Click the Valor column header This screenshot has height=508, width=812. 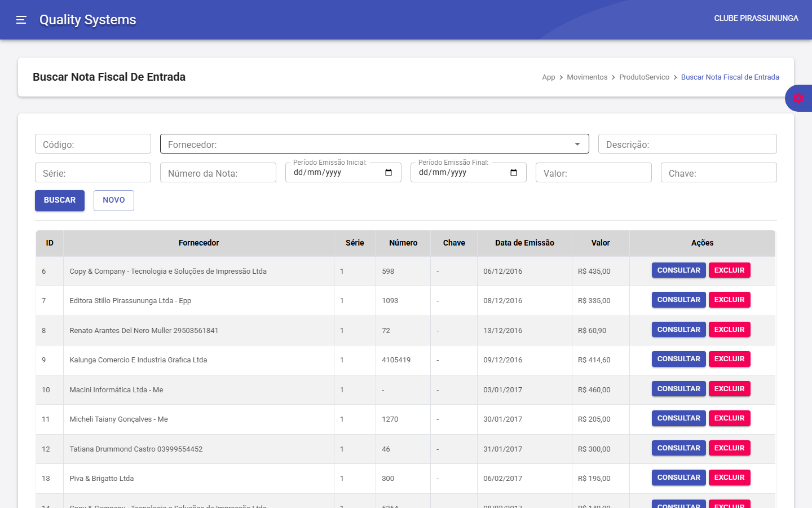(x=601, y=243)
